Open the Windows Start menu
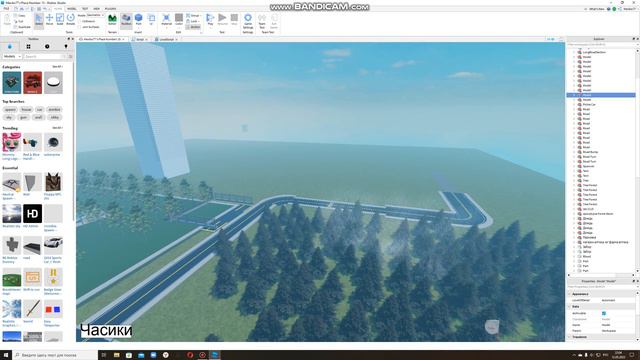 (x=6, y=355)
